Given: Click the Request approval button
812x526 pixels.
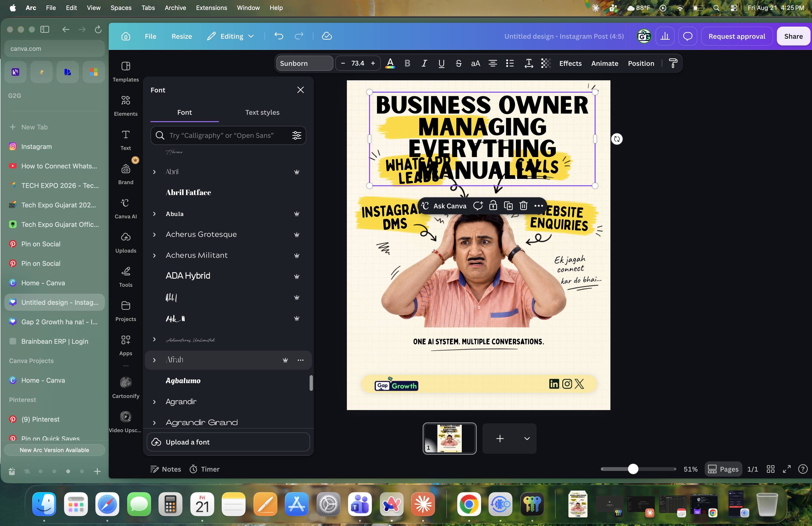Looking at the screenshot, I should (736, 36).
